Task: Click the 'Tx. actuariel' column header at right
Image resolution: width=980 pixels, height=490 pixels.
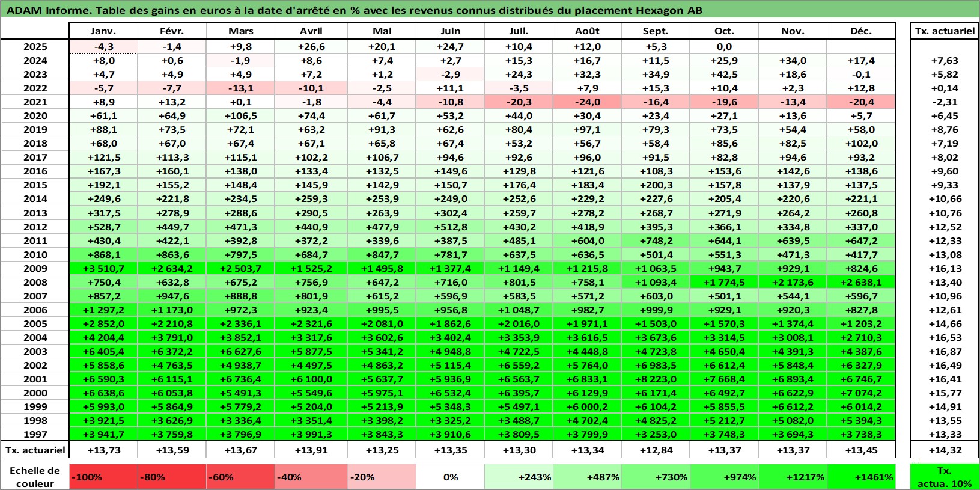Action: click(945, 31)
